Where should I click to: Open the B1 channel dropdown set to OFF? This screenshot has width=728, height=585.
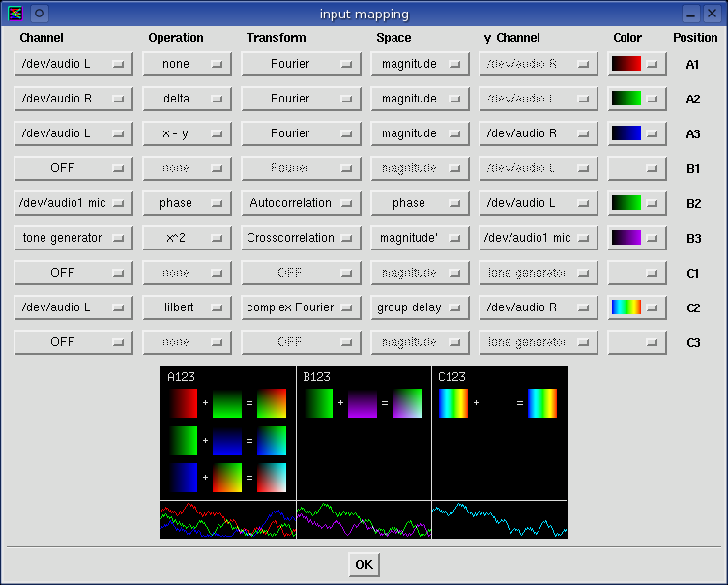click(73, 168)
